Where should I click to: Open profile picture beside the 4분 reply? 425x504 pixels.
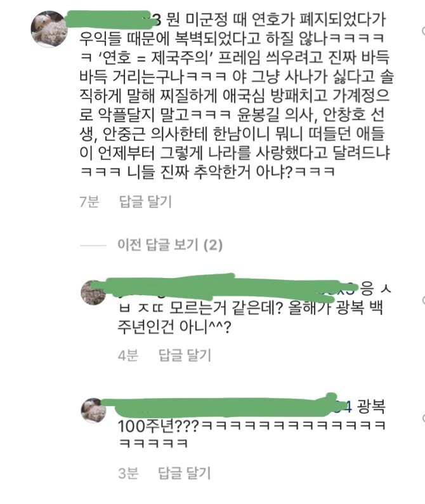click(x=93, y=292)
